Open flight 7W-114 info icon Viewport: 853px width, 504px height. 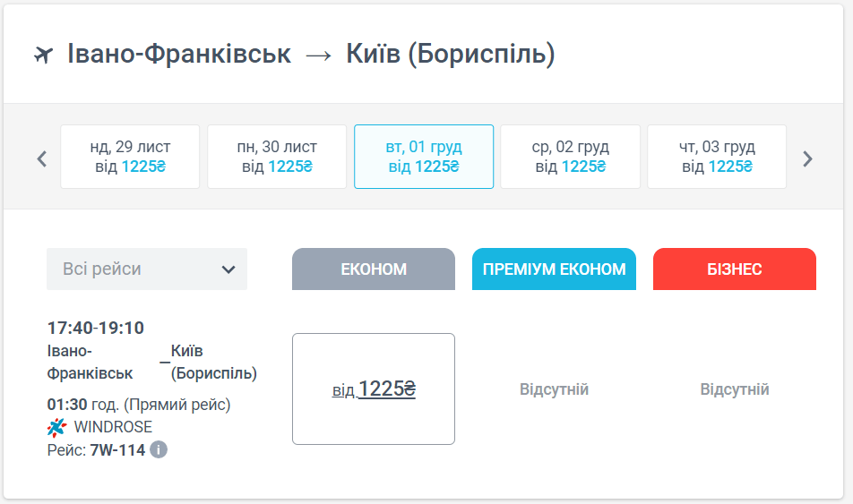[x=159, y=449]
